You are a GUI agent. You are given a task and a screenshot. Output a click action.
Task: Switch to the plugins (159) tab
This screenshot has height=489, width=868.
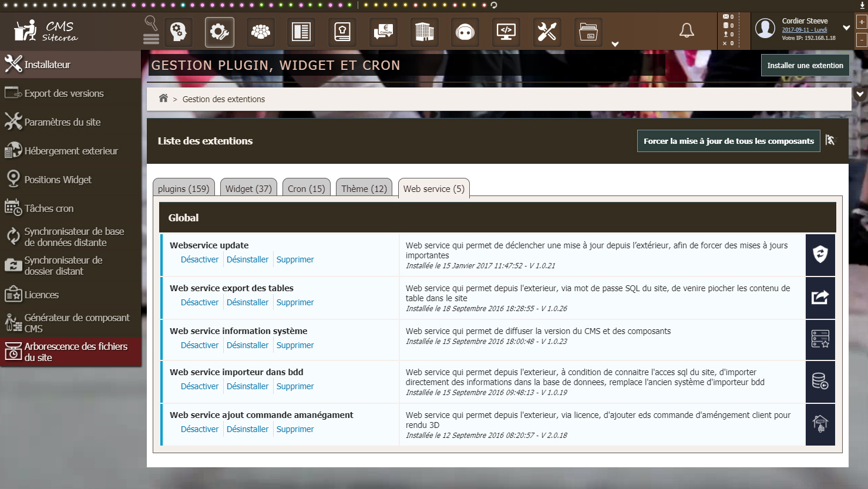(183, 188)
